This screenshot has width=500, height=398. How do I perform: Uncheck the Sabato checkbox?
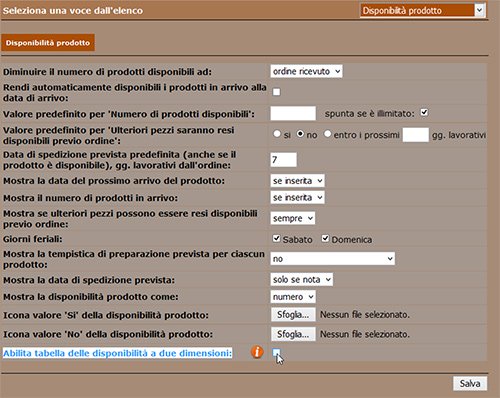pos(276,238)
